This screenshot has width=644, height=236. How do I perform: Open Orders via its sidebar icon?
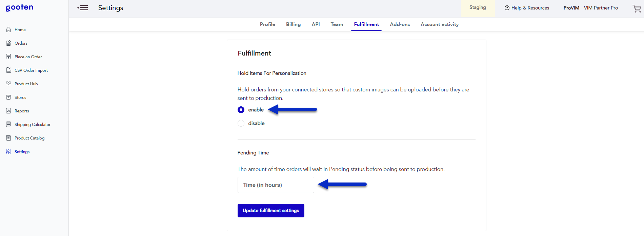pyautogui.click(x=8, y=43)
